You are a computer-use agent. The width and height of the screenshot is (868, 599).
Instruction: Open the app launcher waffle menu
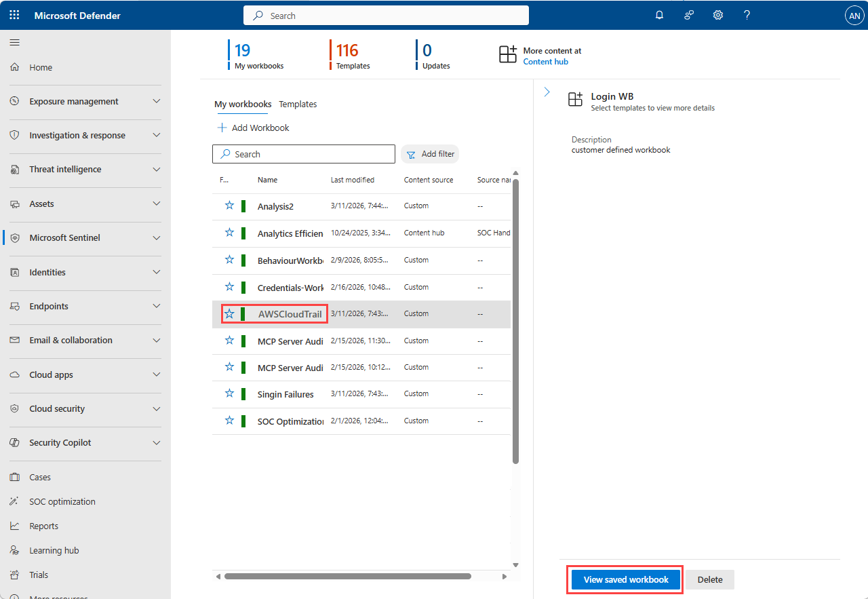14,15
